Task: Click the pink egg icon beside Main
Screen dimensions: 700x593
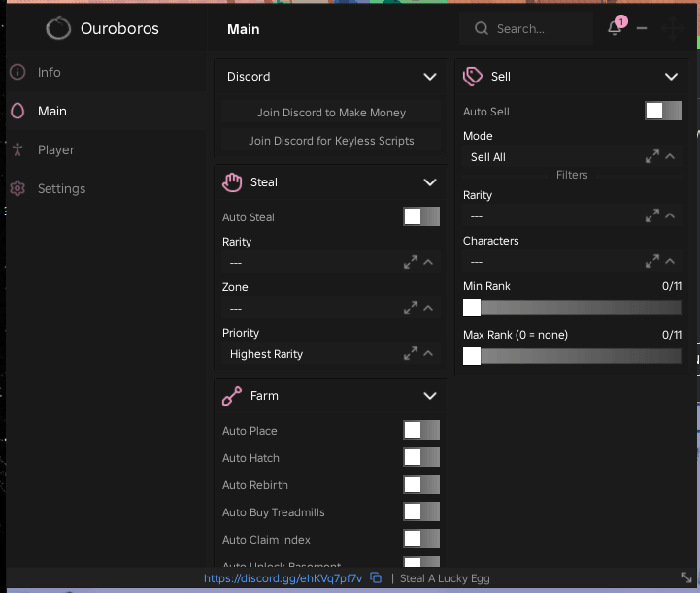Action: click(x=17, y=111)
